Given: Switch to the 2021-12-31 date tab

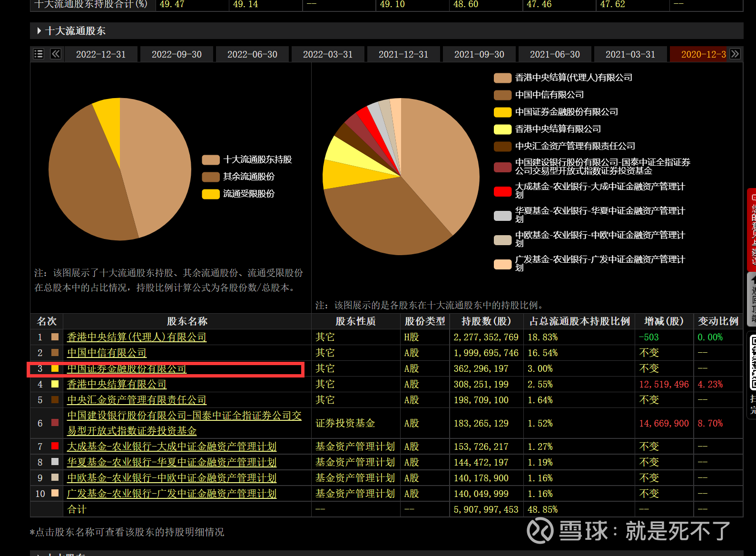Looking at the screenshot, I should tap(403, 54).
